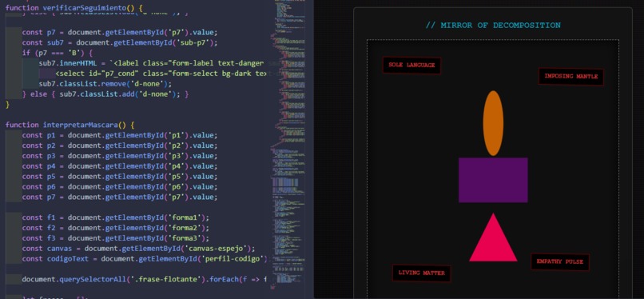Click the IMPOSING MANTLE floating label

tap(571, 77)
